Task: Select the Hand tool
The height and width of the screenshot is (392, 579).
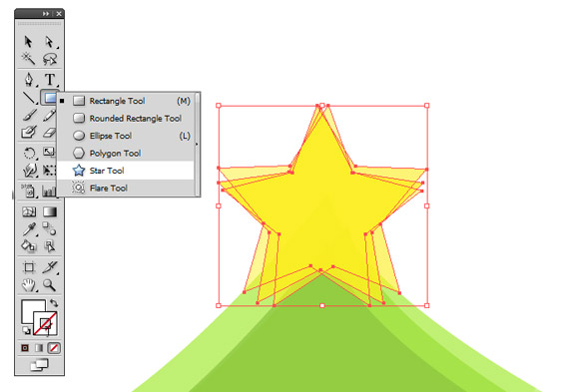Action: [29, 285]
